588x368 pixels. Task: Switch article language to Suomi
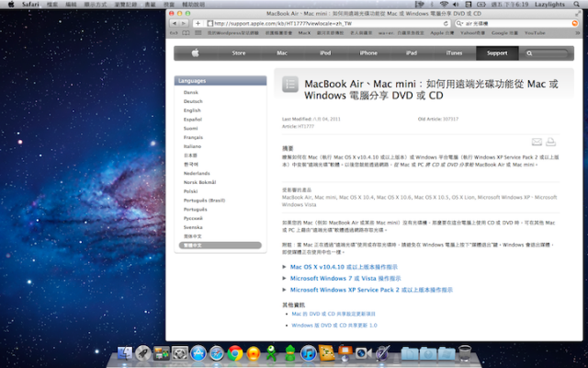tap(190, 129)
